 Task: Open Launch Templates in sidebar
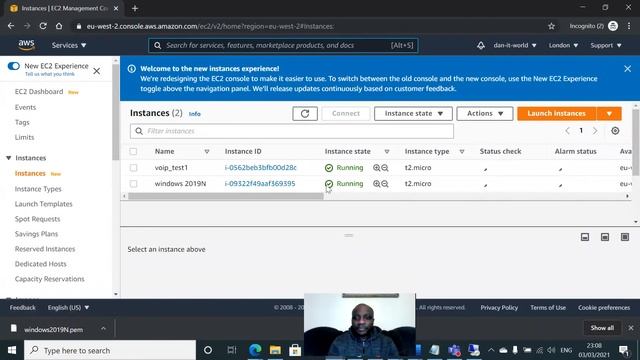coord(43,204)
